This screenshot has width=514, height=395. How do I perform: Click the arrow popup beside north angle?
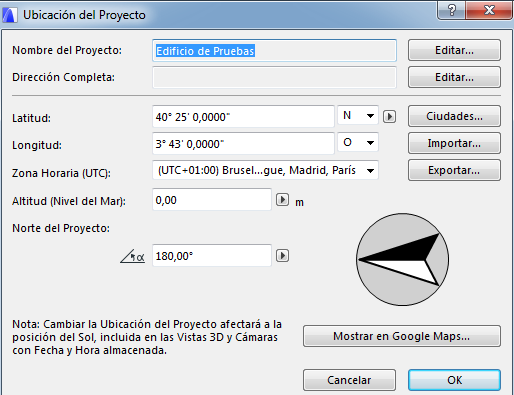pos(282,256)
